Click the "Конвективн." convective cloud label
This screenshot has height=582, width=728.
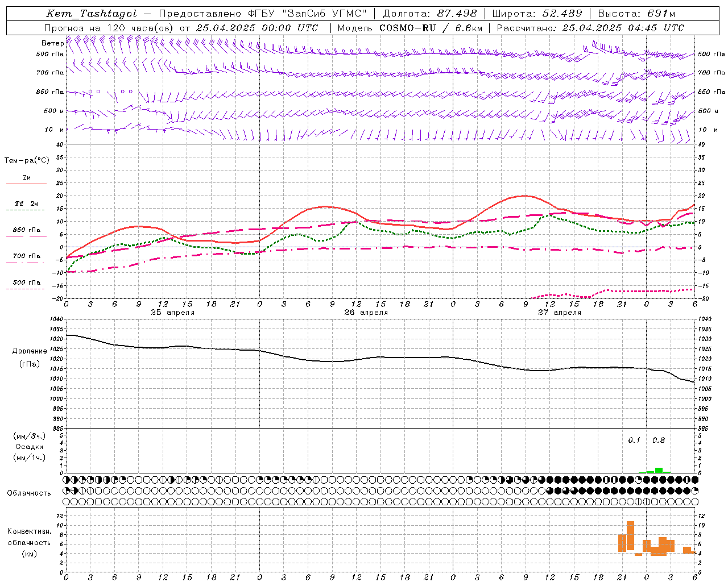[x=29, y=531]
